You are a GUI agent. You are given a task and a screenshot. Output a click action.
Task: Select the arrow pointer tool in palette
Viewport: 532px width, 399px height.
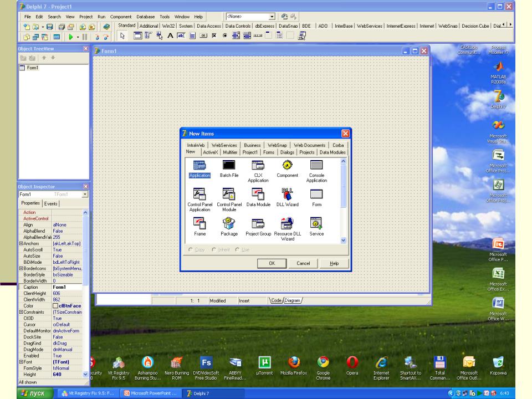pos(122,35)
